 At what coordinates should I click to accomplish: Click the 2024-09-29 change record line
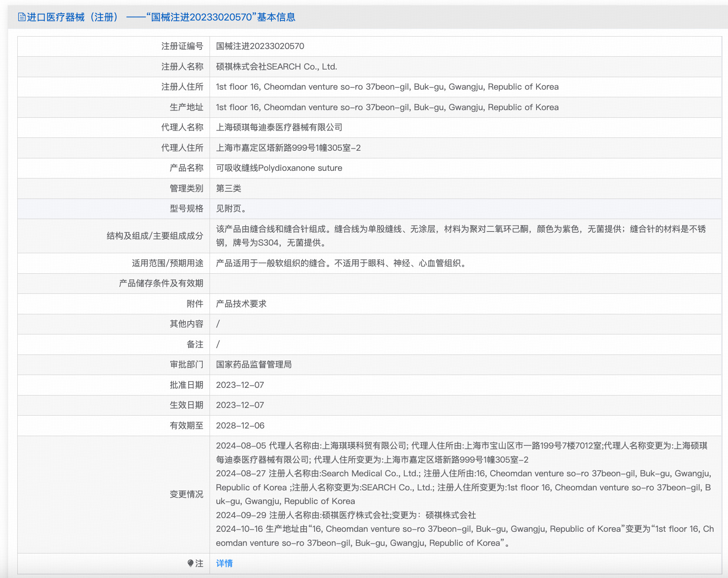[346, 515]
